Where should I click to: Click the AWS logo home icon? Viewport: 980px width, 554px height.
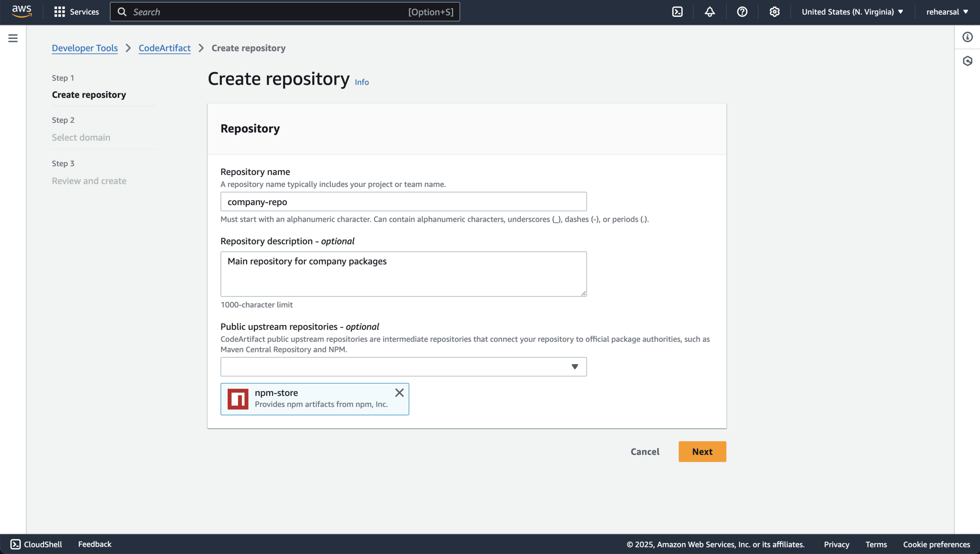pyautogui.click(x=21, y=11)
